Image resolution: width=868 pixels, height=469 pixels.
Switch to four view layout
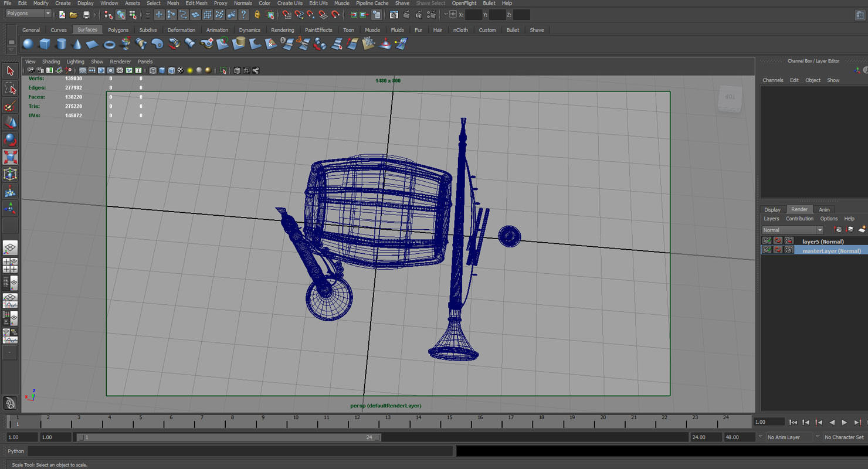point(10,266)
